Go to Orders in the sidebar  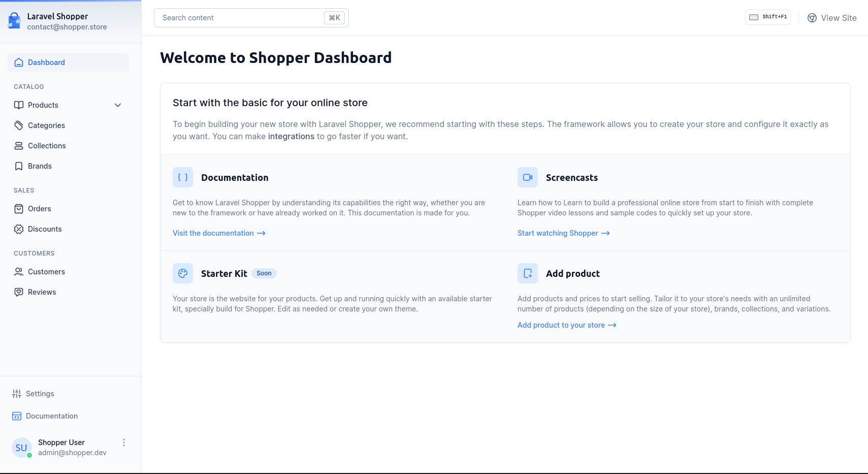click(x=39, y=209)
